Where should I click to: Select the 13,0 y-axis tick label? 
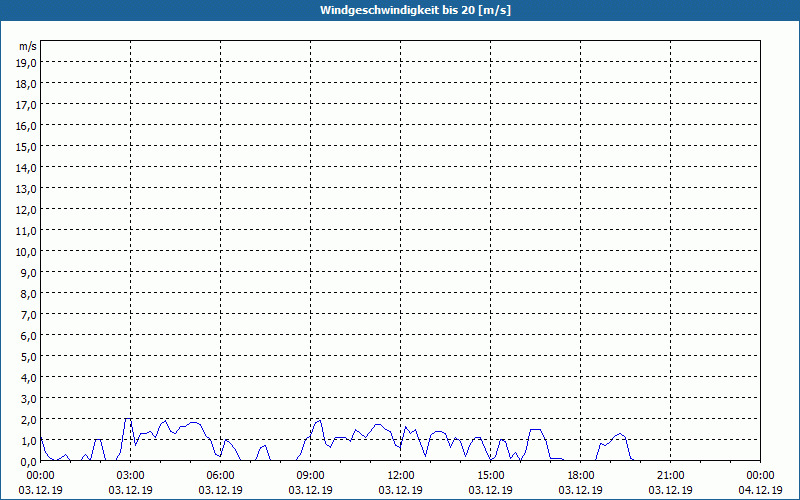[26, 188]
